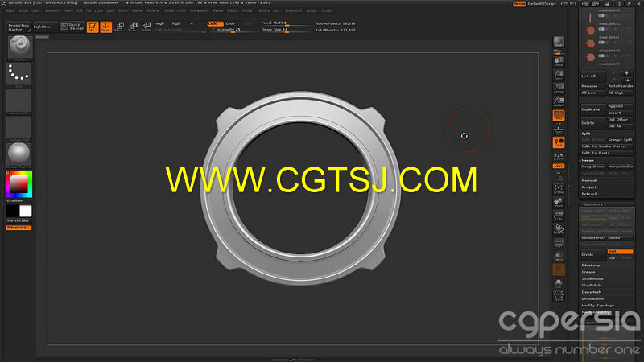Click the Zoom document icon
Screen dimensions: 644x362
(x=559, y=75)
